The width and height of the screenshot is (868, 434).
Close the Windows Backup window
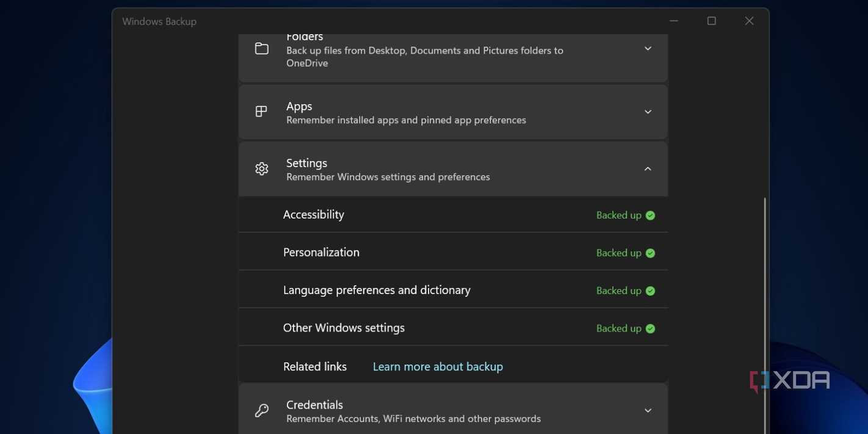pyautogui.click(x=750, y=21)
